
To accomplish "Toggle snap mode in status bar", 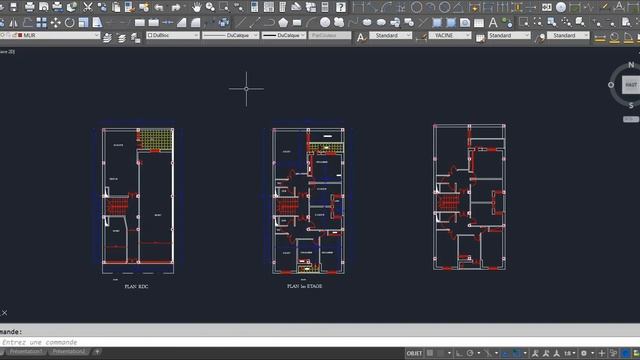I will [440, 353].
